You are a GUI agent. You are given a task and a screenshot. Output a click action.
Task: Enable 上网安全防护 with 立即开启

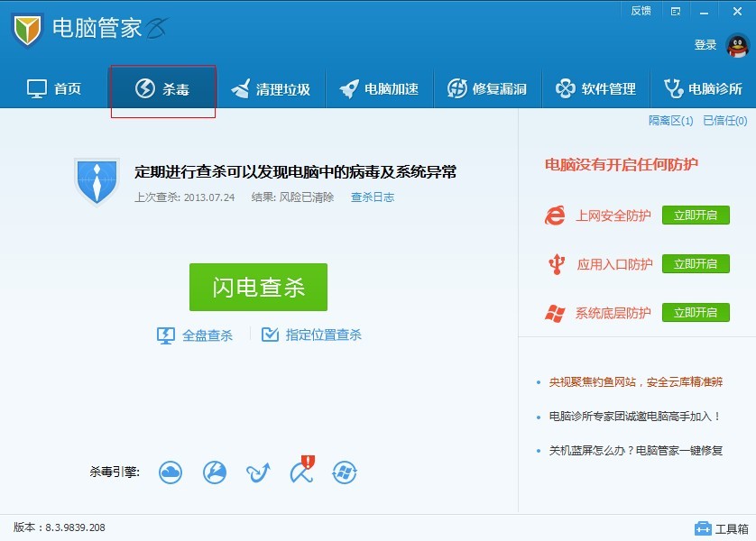(x=696, y=215)
